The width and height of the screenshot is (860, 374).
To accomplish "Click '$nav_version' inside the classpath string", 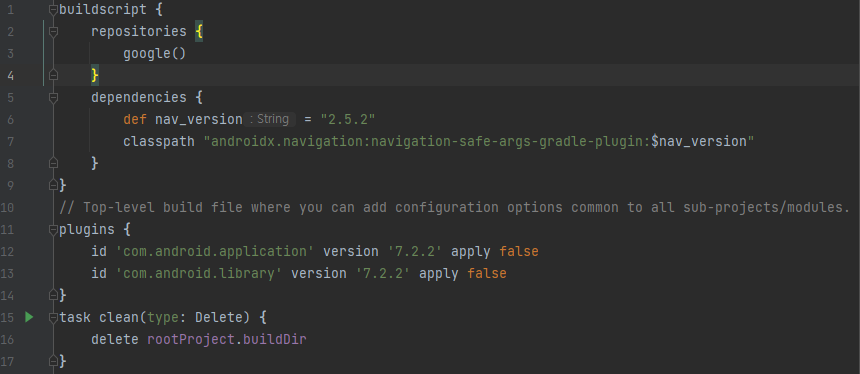I will coord(699,141).
